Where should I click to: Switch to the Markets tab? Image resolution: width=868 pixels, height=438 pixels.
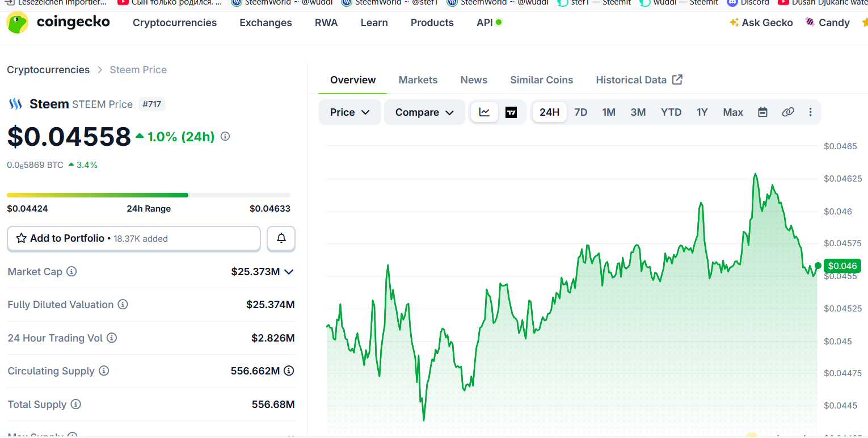coord(418,80)
